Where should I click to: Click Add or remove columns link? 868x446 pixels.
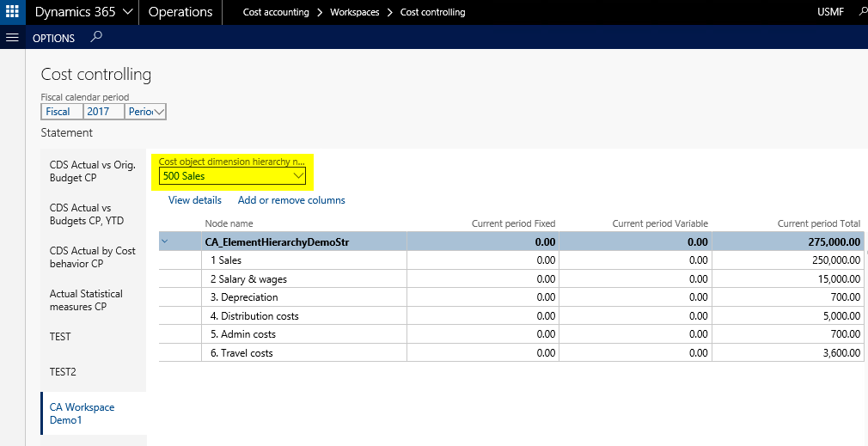(x=291, y=200)
